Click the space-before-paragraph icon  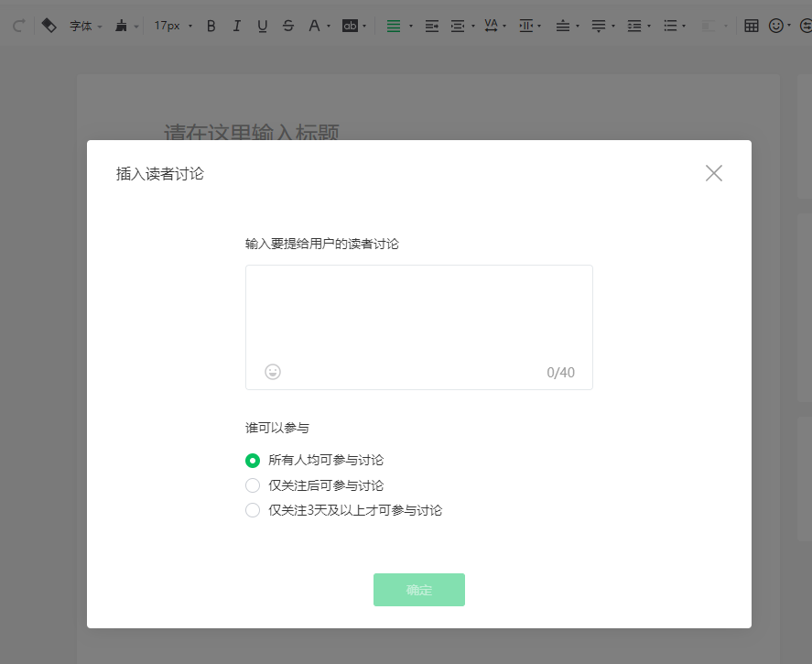pos(563,26)
